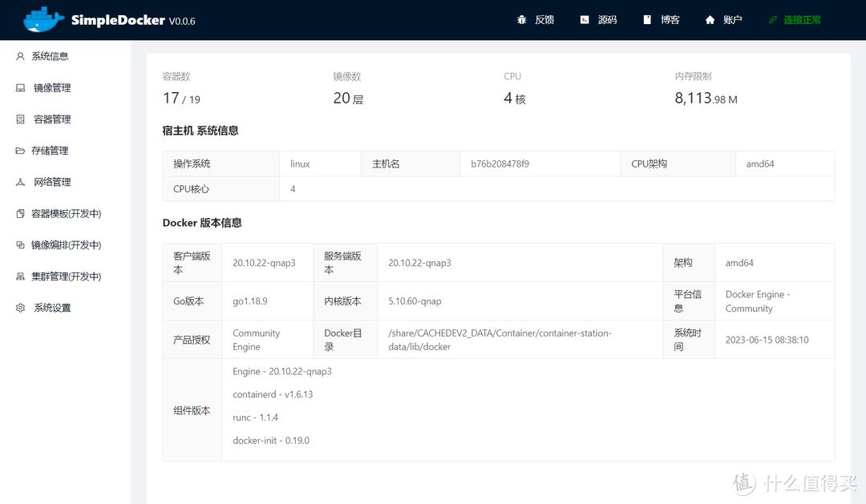Click the CPU架构 value amd64
The image size is (866, 504).
coord(760,164)
